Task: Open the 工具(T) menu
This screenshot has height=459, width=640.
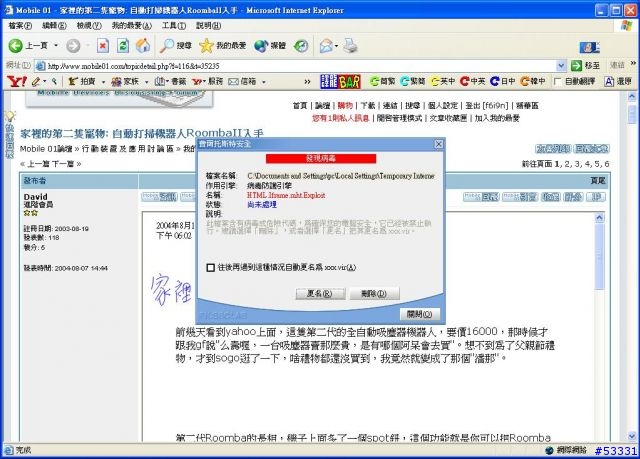Action: (x=174, y=26)
